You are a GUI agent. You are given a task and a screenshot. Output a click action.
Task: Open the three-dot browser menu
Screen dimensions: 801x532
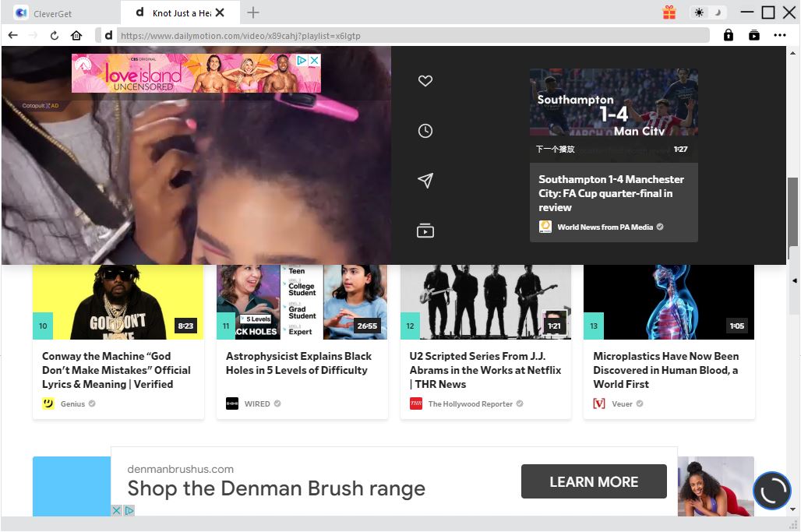coord(779,35)
